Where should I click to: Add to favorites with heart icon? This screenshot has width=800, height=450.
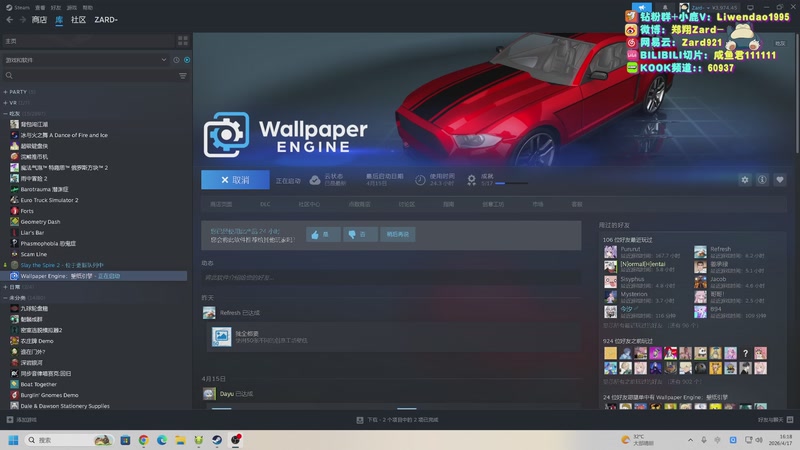point(780,180)
